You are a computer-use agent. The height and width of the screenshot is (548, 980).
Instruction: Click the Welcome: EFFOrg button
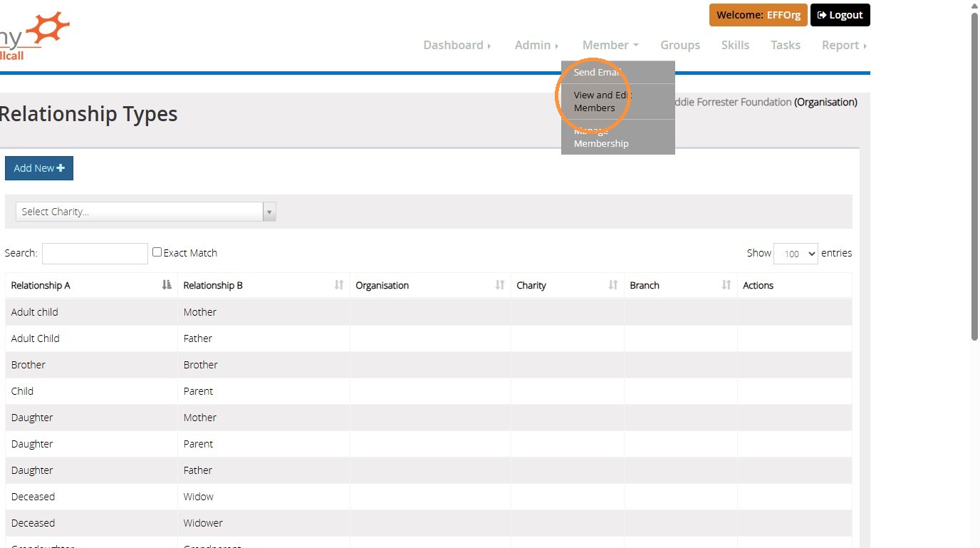coord(759,15)
